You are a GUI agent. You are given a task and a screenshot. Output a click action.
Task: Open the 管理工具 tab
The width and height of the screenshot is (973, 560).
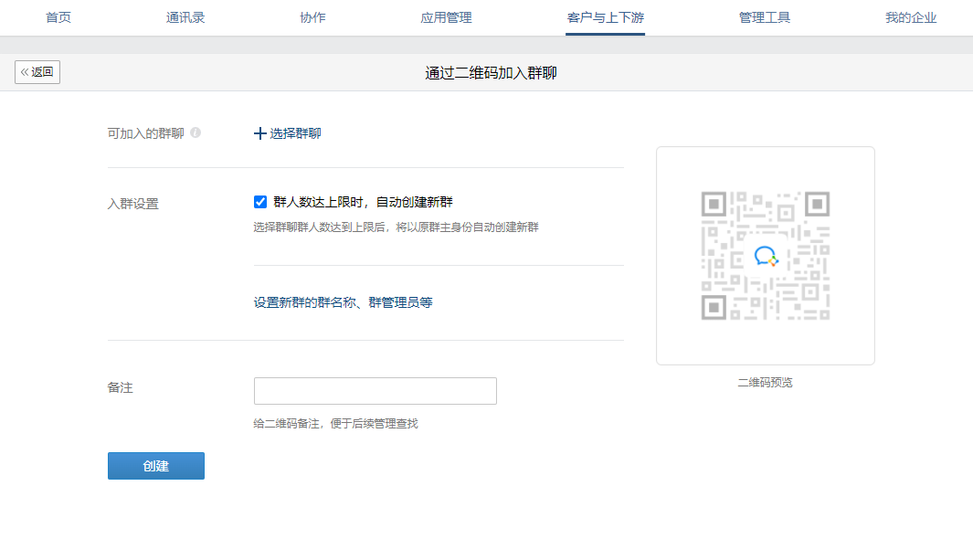765,17
